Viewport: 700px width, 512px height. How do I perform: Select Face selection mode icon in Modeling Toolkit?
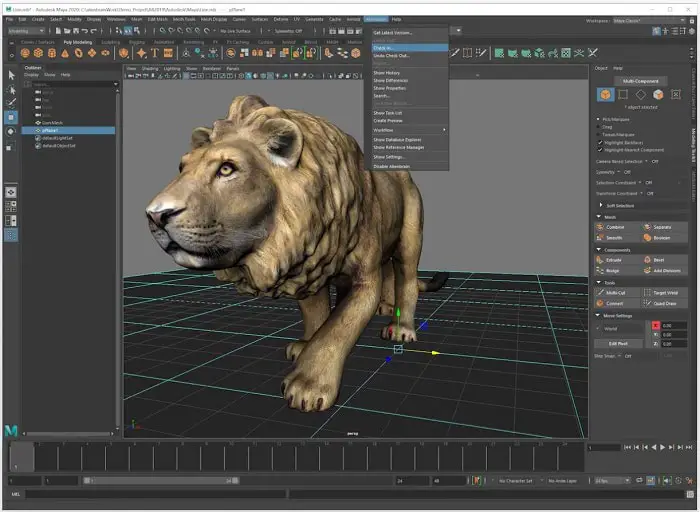coord(658,95)
